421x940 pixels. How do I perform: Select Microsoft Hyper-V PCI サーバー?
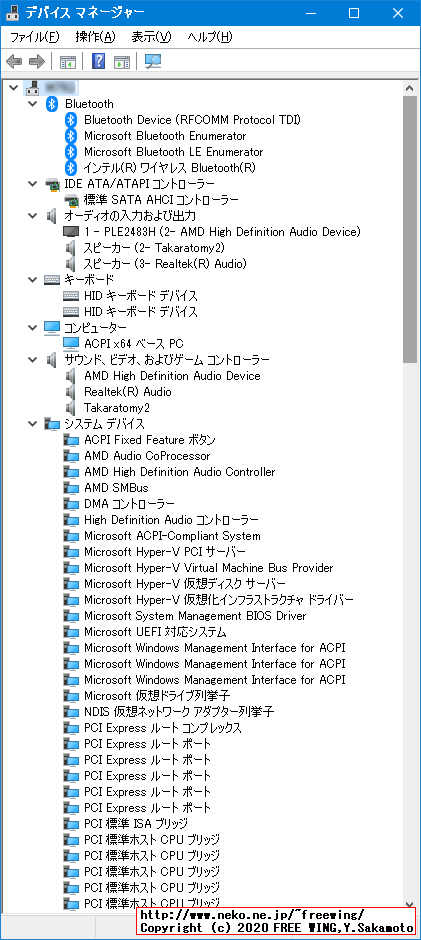click(x=165, y=552)
